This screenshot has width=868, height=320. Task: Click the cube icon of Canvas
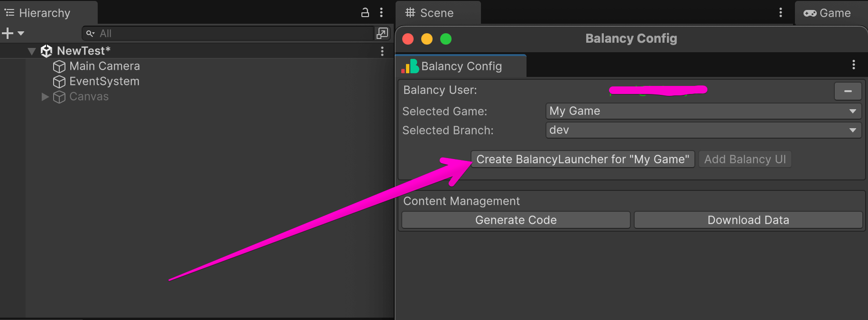coord(59,97)
